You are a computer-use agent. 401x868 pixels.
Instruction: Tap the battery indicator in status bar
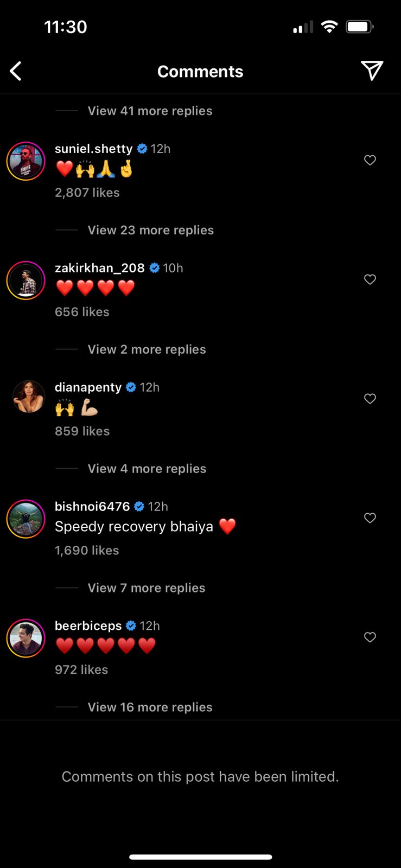tap(359, 26)
